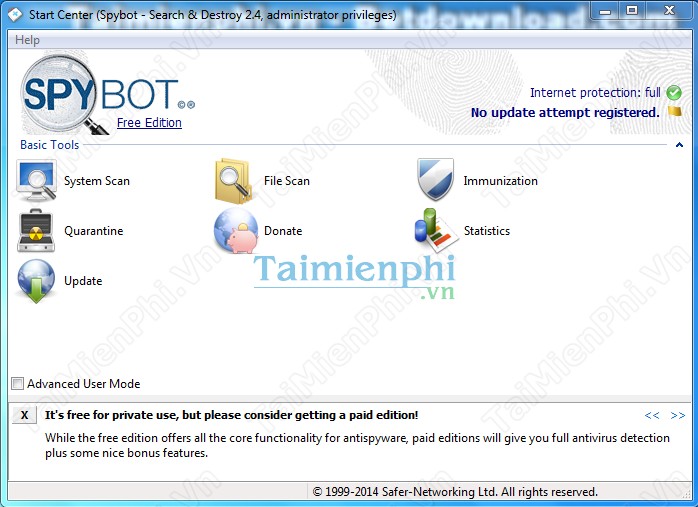
Task: Click the 'It's free for private use' headline
Action: (x=231, y=415)
